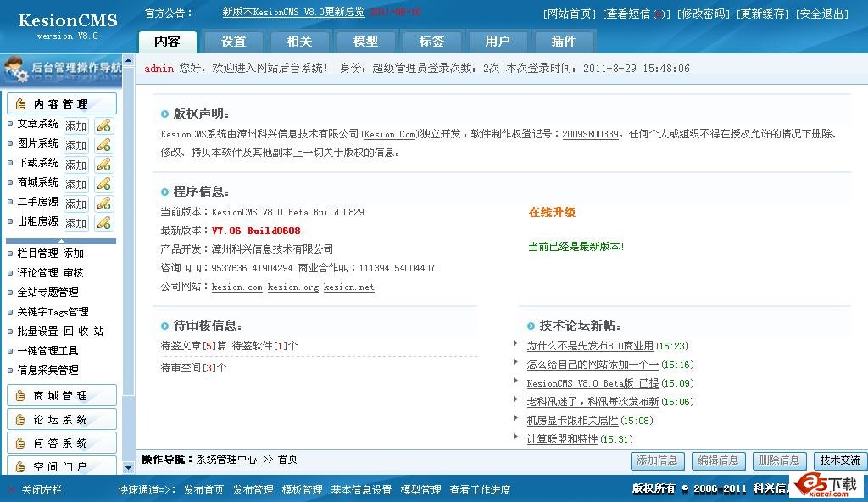Open announcement 新版本KesionCMS V8.0更新总览
Image resolution: width=868 pixels, height=502 pixels.
[x=293, y=12]
